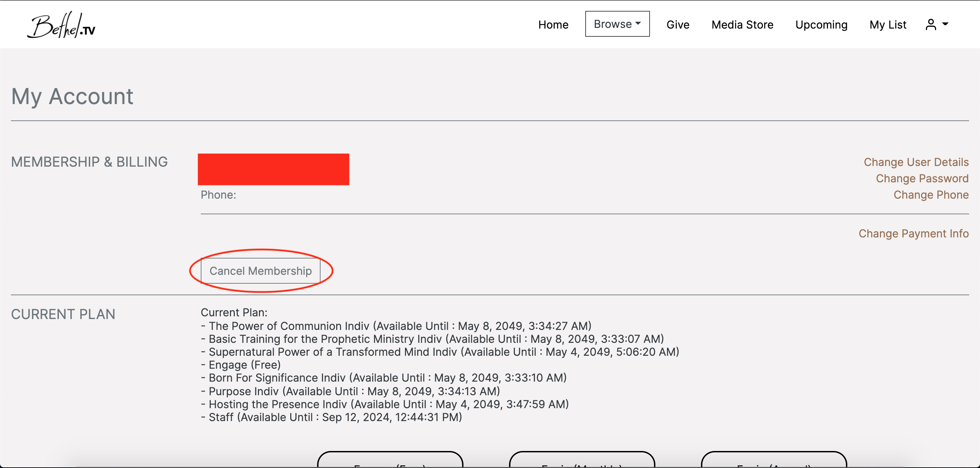View Upcoming events
Image resolution: width=980 pixels, height=468 pixels.
click(821, 25)
